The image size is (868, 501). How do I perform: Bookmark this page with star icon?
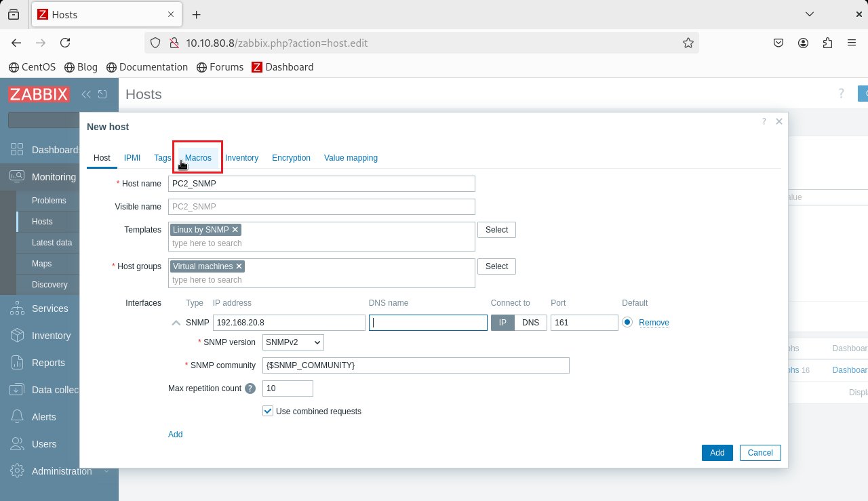pos(688,43)
